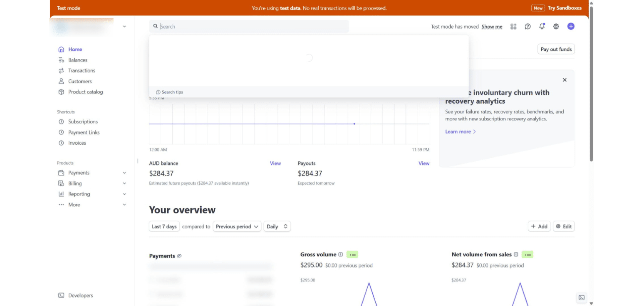Open the terminal icon at bottom right

point(581,298)
